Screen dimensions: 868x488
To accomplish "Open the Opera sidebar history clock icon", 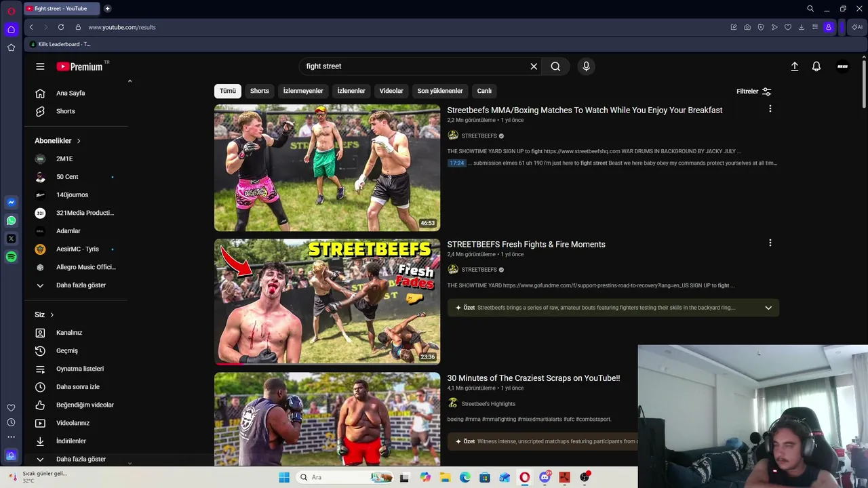I will click(x=11, y=422).
